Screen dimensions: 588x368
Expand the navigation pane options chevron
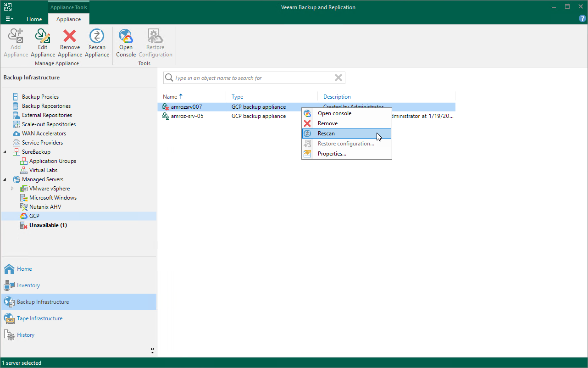click(x=152, y=350)
